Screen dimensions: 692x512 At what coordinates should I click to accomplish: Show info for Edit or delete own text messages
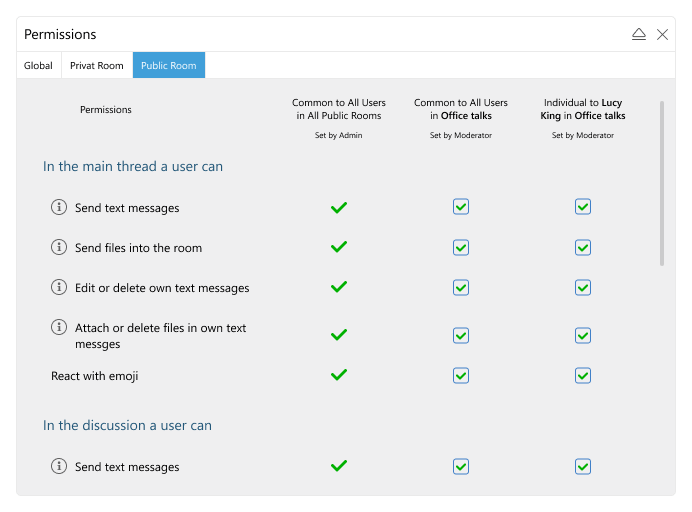59,287
